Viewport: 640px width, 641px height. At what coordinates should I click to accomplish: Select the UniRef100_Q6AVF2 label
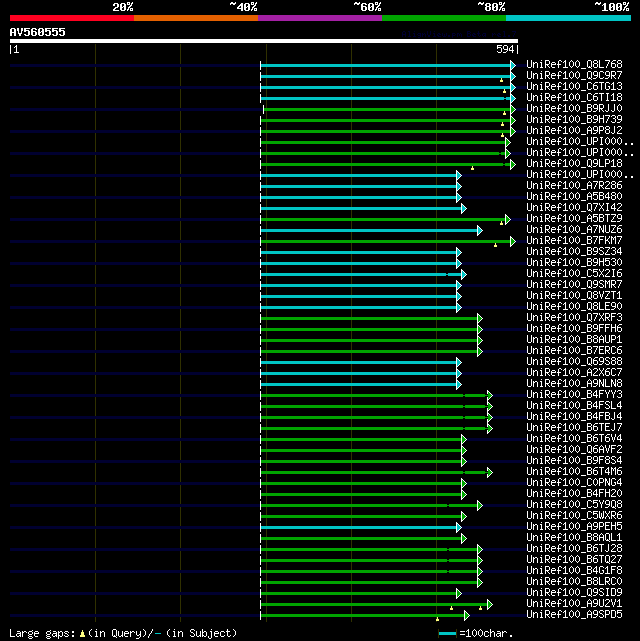(x=574, y=450)
